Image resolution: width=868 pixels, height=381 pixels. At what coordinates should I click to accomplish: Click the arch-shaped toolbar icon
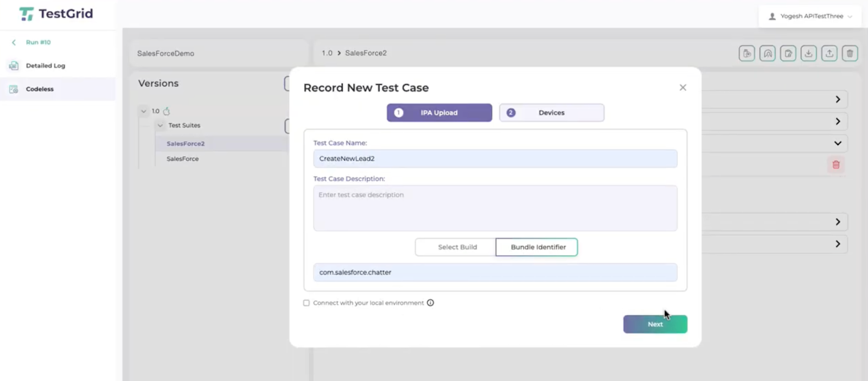pyautogui.click(x=767, y=53)
